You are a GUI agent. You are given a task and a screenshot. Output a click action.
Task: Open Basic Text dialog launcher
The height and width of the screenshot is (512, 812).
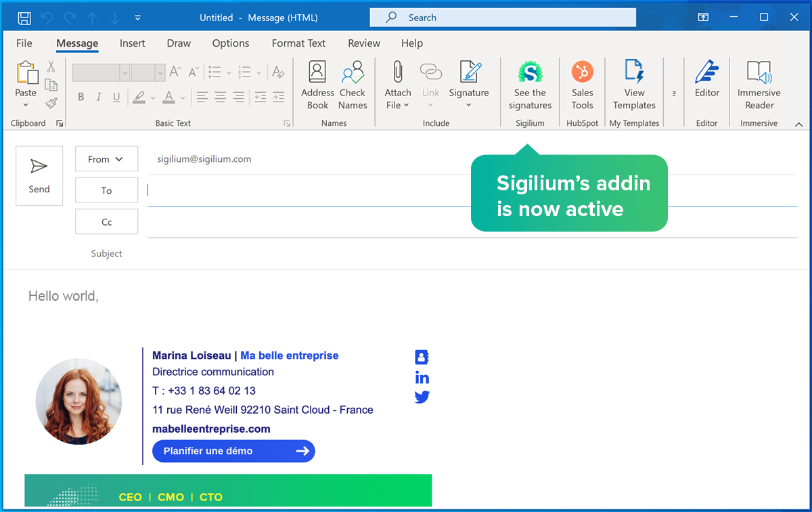287,123
